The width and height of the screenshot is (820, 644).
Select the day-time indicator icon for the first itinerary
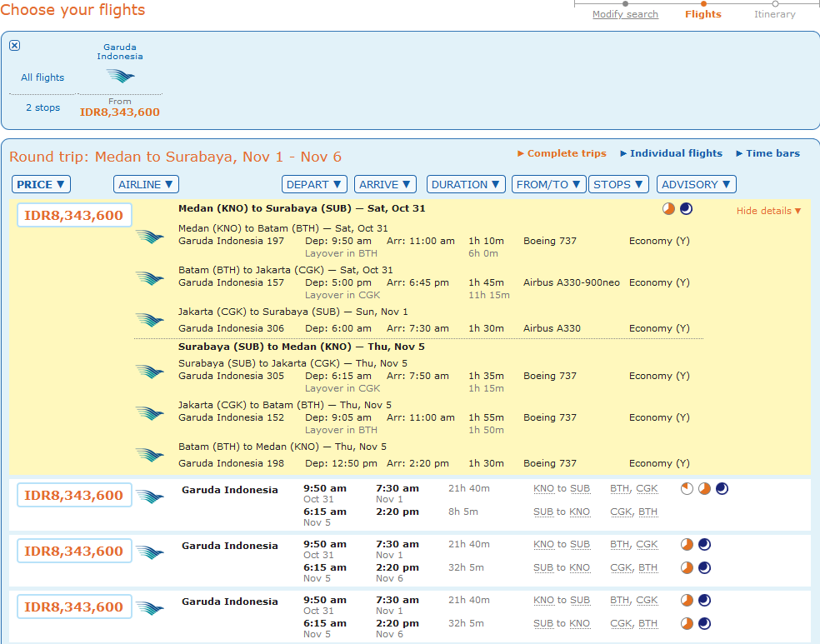click(668, 208)
